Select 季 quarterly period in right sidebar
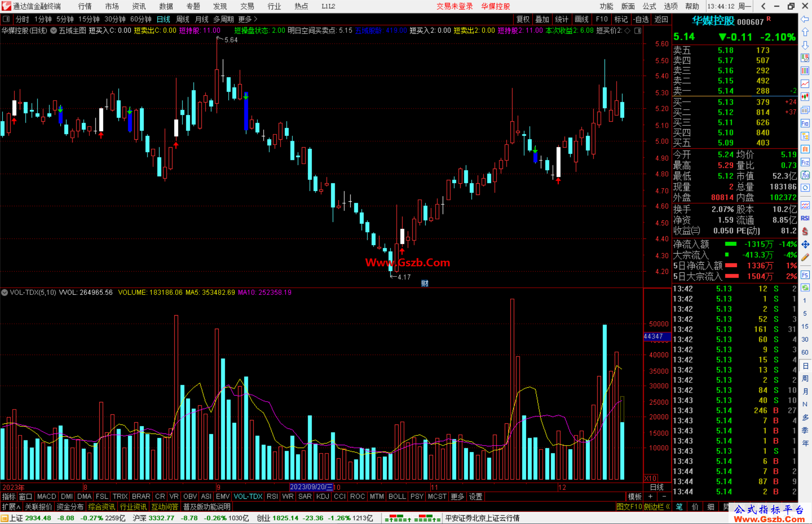The height and width of the screenshot is (524, 812). tap(805, 430)
